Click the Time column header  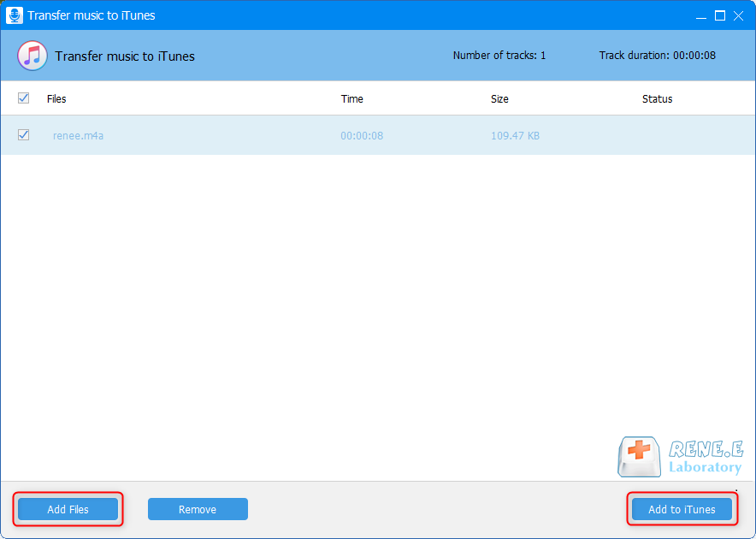point(352,99)
